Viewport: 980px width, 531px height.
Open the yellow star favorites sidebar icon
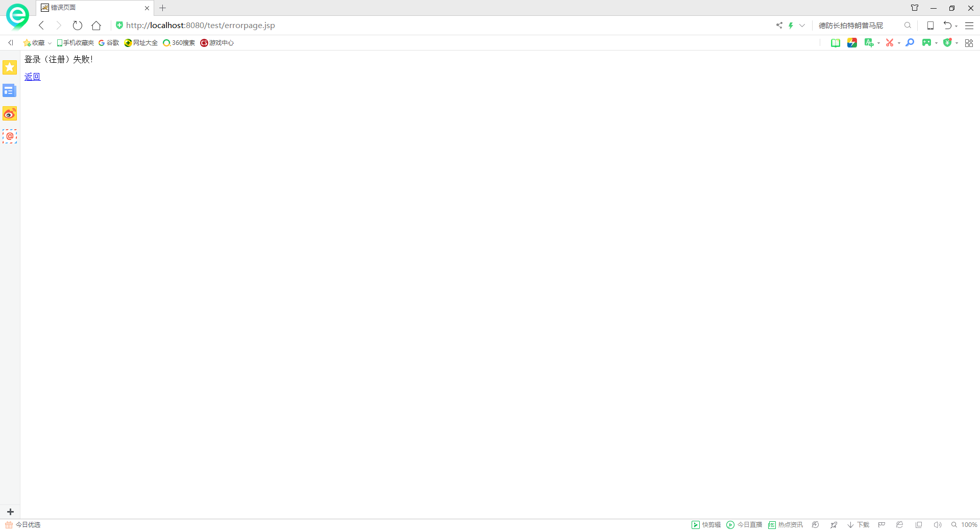(x=10, y=67)
